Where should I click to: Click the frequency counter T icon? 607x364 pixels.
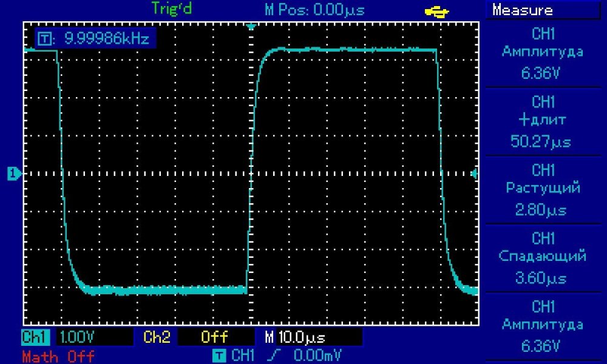point(44,39)
